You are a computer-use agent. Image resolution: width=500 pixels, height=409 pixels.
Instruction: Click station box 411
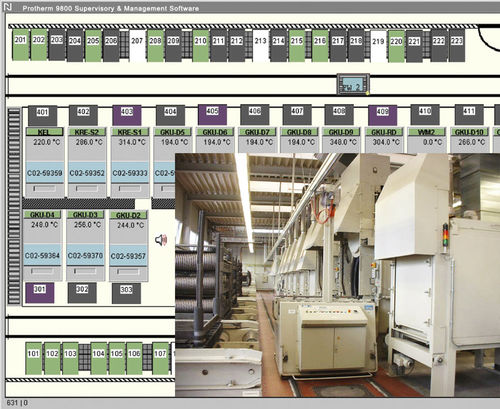[469, 114]
